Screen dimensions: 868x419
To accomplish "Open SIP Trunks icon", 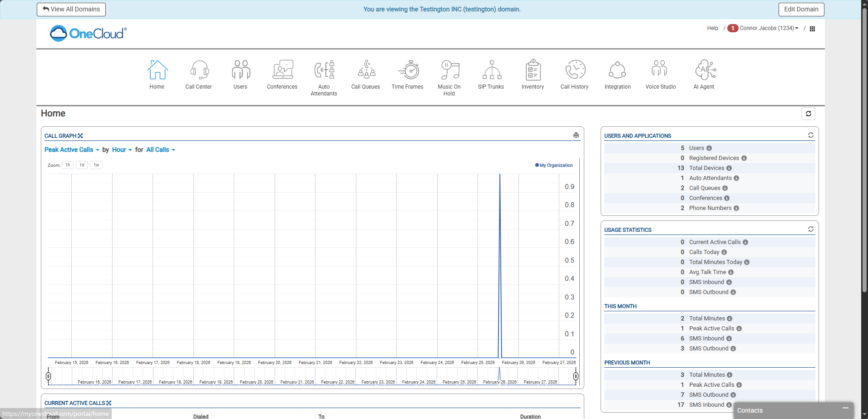I will coord(491,70).
